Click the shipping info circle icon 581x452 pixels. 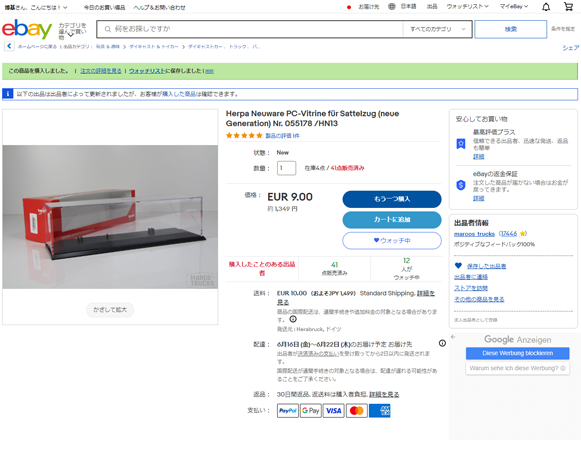[x=293, y=319]
